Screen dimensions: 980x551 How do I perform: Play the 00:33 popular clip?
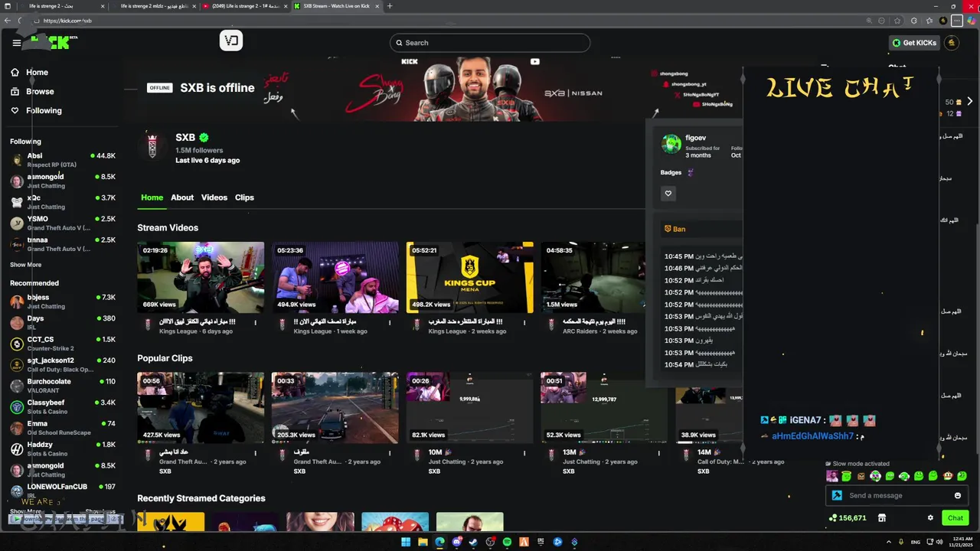click(335, 407)
